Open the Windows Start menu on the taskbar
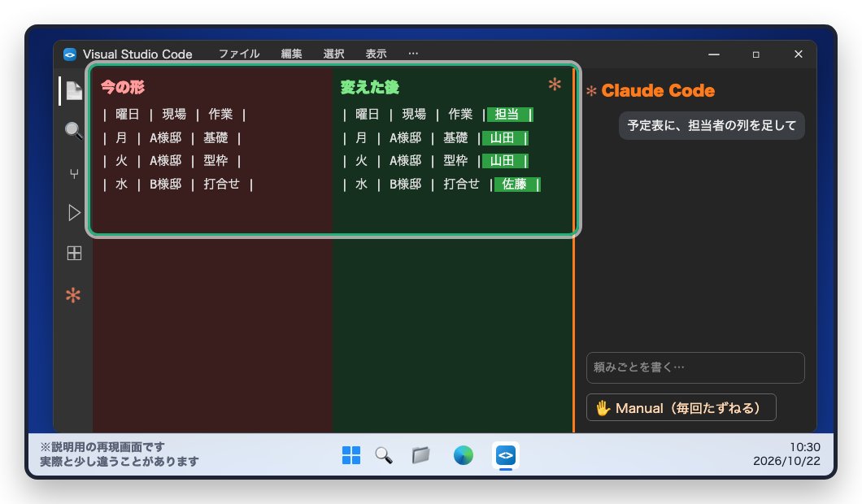 tap(351, 455)
